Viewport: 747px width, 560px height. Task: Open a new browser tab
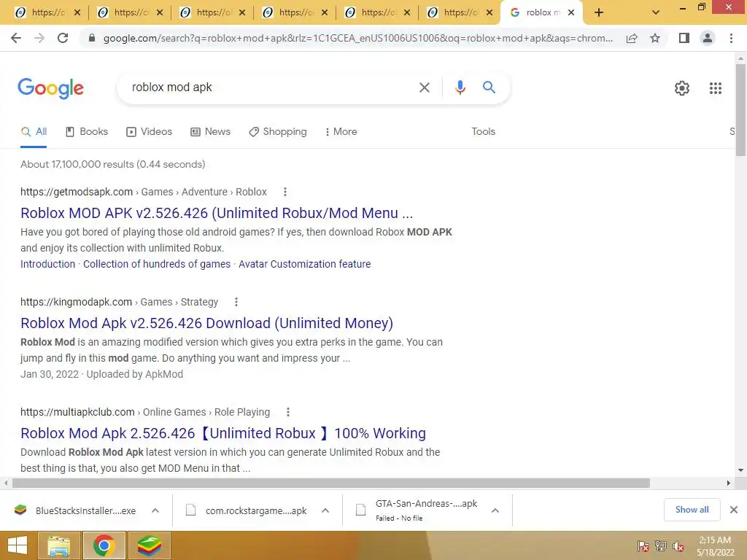(599, 13)
